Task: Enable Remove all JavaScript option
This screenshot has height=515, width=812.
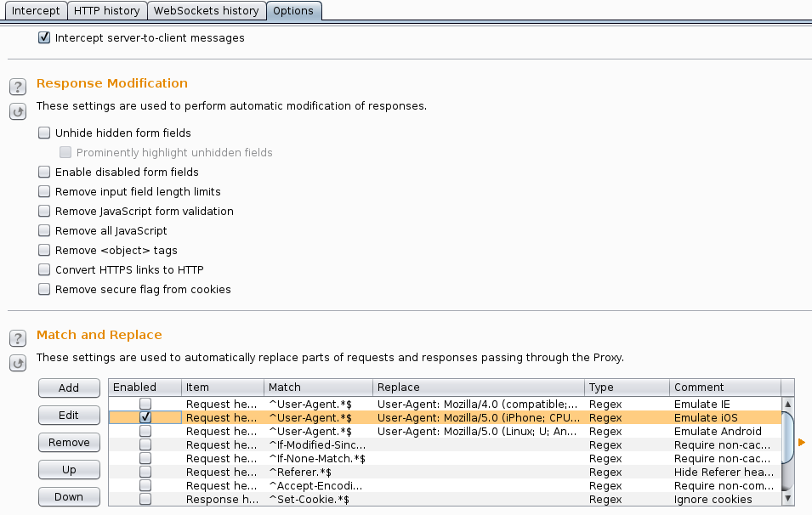Action: click(44, 231)
